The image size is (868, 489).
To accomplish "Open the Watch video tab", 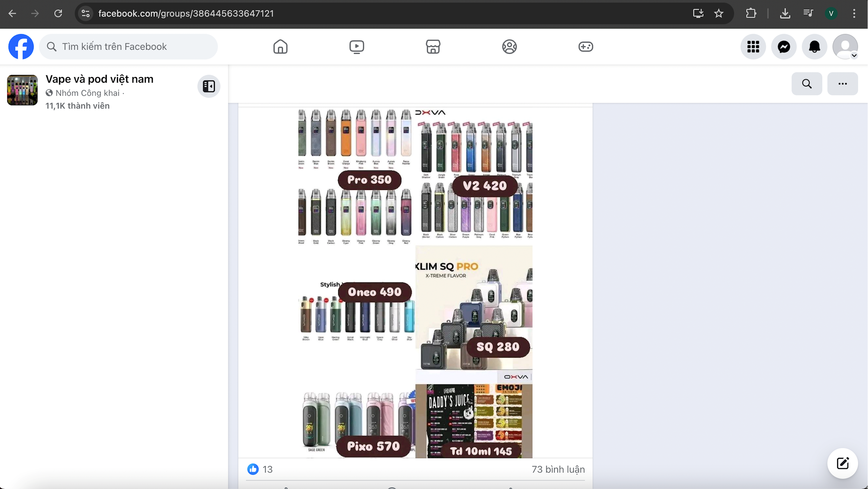I will tap(357, 47).
